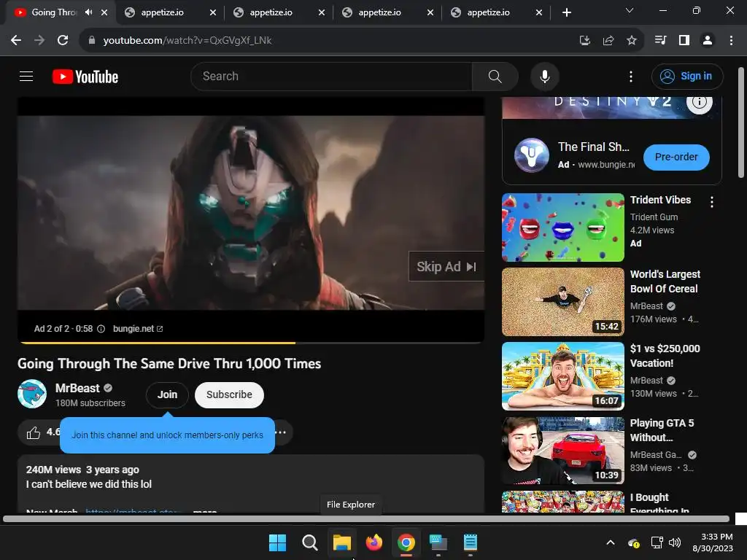Start voice search with the microphone icon
This screenshot has height=560, width=747.
[544, 76]
